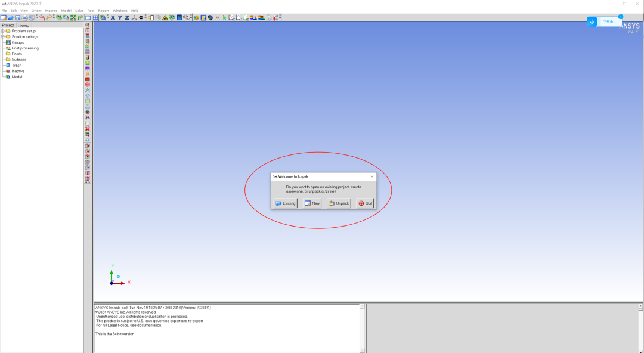The image size is (644, 353).
Task: Switch to the Library tab
Action: (x=23, y=26)
